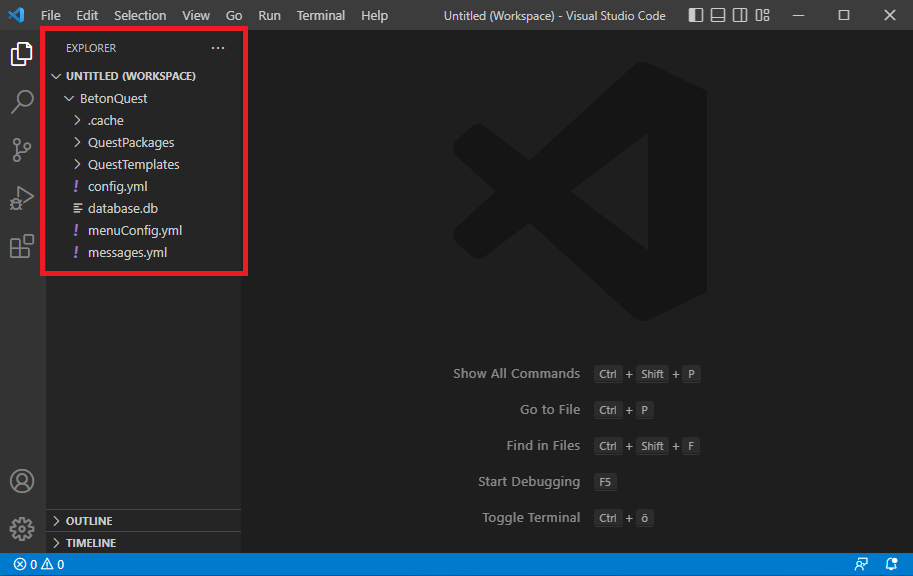Viewport: 913px width, 576px height.
Task: Open the Source Control view icon
Action: pyautogui.click(x=22, y=150)
